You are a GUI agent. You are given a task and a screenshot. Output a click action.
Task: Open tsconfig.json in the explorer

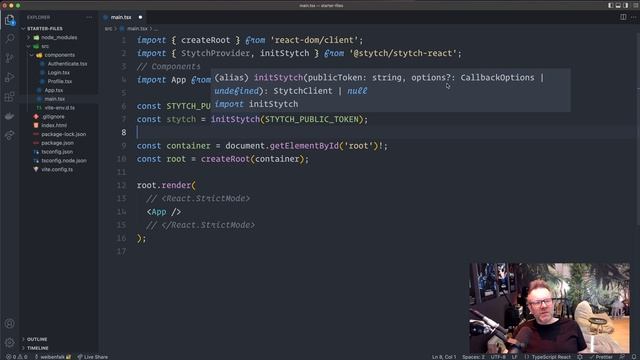pyautogui.click(x=57, y=152)
